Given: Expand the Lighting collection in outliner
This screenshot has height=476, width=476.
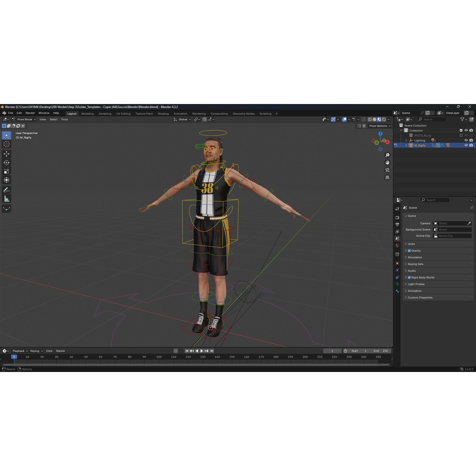Looking at the screenshot, I should coord(406,141).
